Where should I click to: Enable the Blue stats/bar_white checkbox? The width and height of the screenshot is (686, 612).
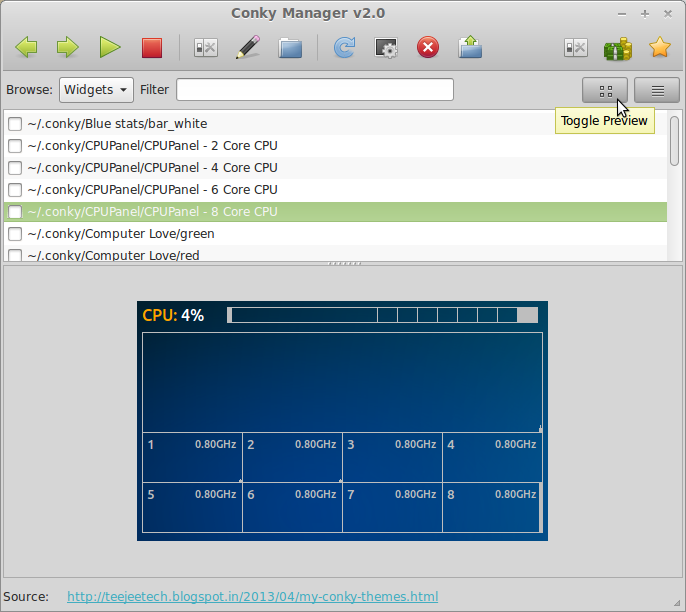[15, 124]
